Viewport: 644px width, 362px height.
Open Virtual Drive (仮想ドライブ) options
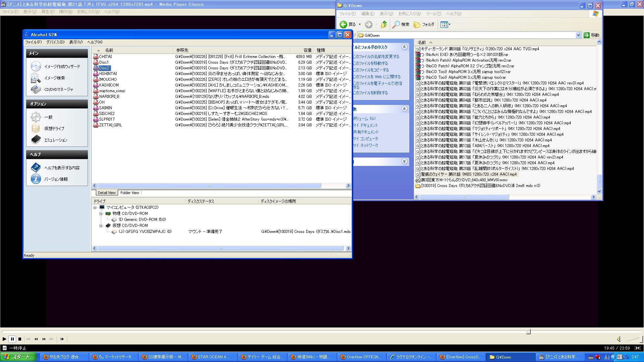[48, 128]
